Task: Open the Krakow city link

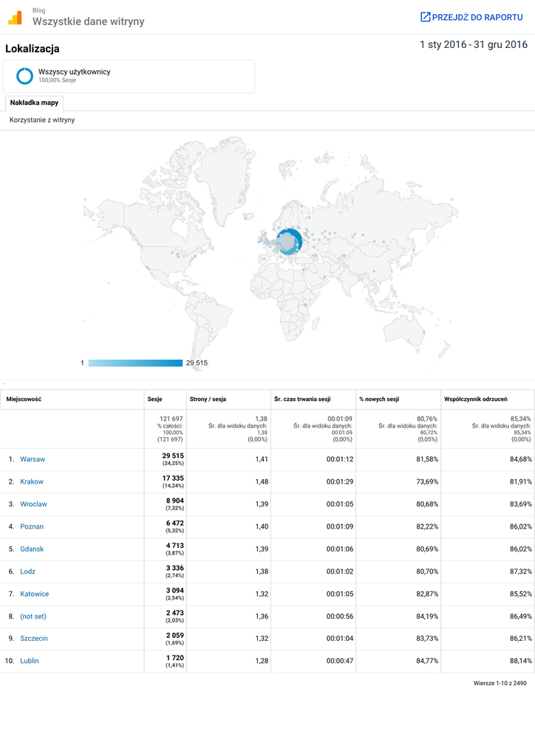Action: coord(32,481)
